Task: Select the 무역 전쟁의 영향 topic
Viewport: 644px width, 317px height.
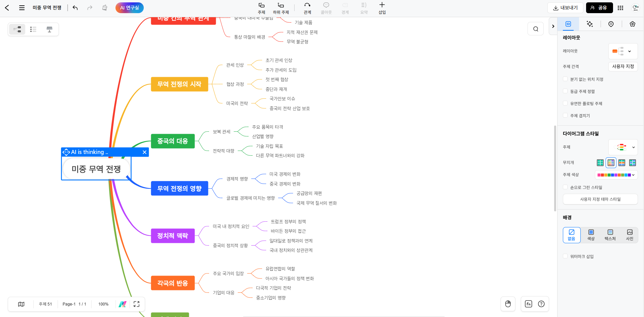Action: (x=179, y=189)
